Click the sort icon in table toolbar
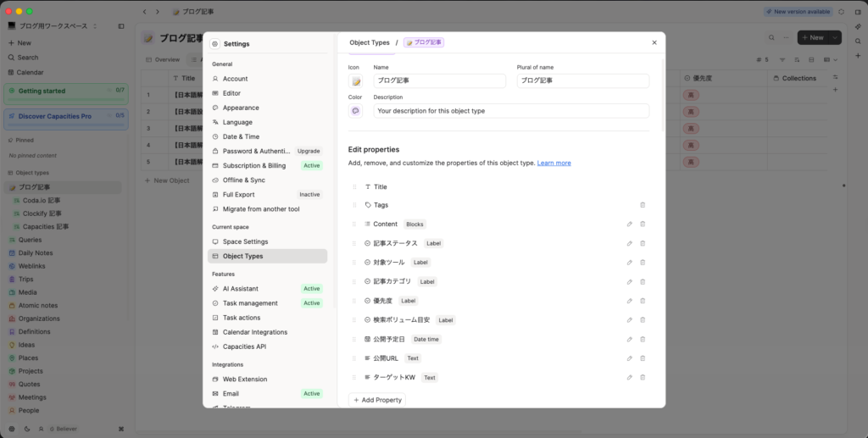The image size is (868, 438). tap(797, 59)
